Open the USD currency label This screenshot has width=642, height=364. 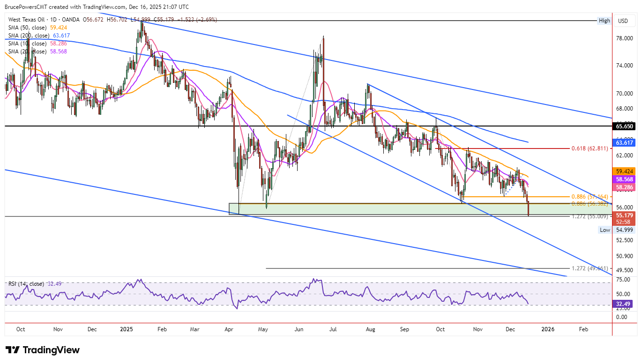[x=623, y=21]
